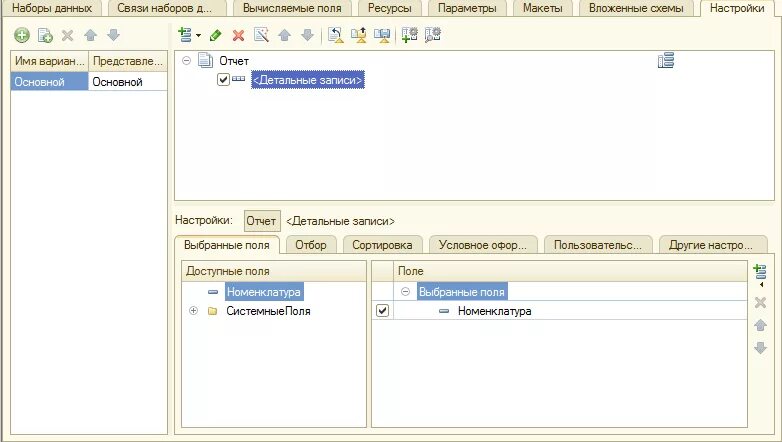Select the Основной variant name cell
Image resolution: width=782 pixels, height=442 pixels.
pos(49,81)
